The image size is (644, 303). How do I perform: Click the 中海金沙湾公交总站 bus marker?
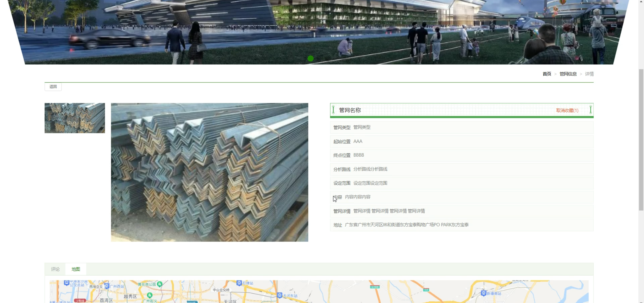coord(66,283)
